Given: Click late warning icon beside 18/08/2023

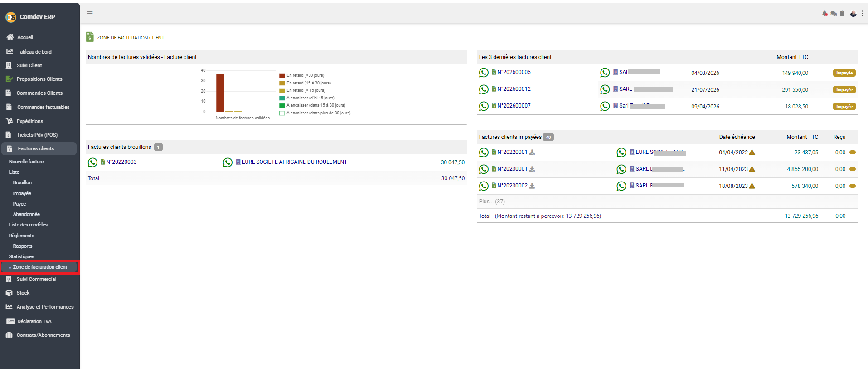Looking at the screenshot, I should (752, 186).
